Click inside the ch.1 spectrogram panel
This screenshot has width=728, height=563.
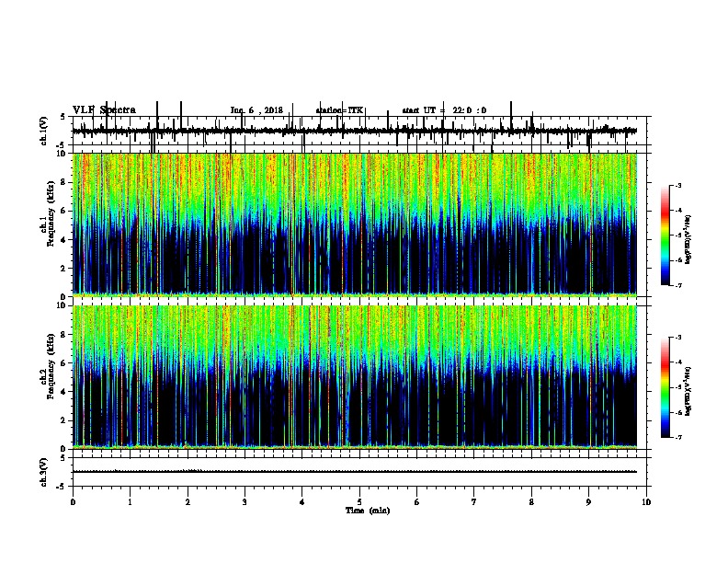click(x=355, y=224)
